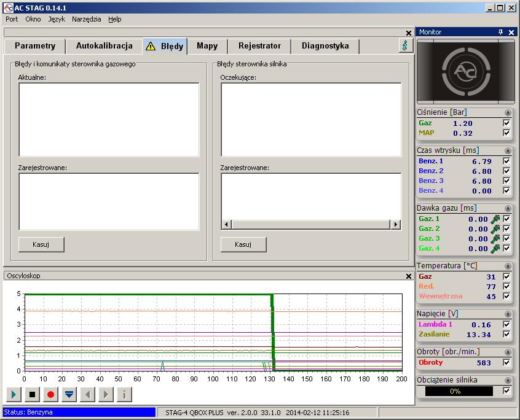Click the Zasilanie value 13.34
The image size is (520, 420).
click(x=478, y=335)
